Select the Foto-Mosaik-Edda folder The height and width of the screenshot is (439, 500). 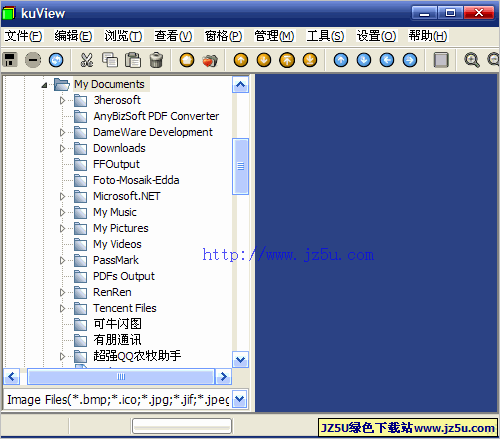136,180
